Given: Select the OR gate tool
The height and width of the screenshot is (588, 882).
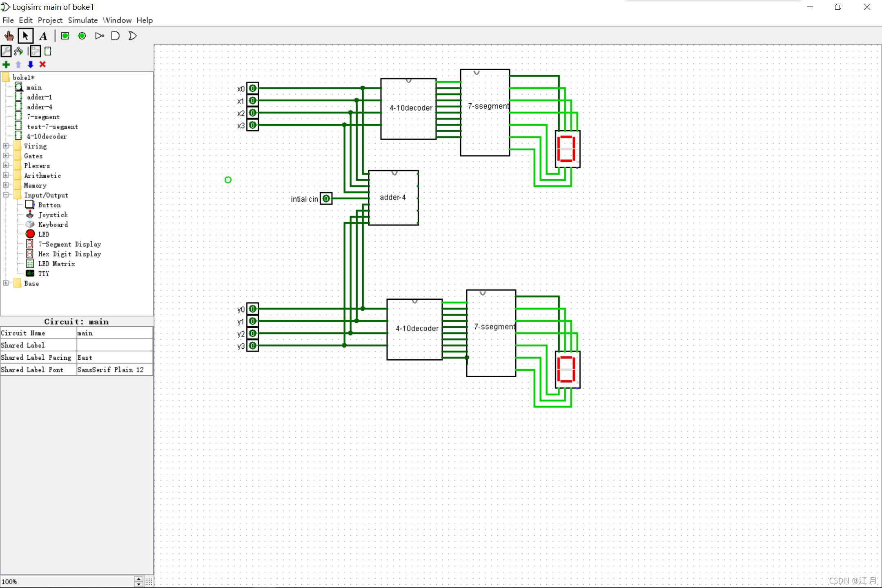Looking at the screenshot, I should pos(133,36).
